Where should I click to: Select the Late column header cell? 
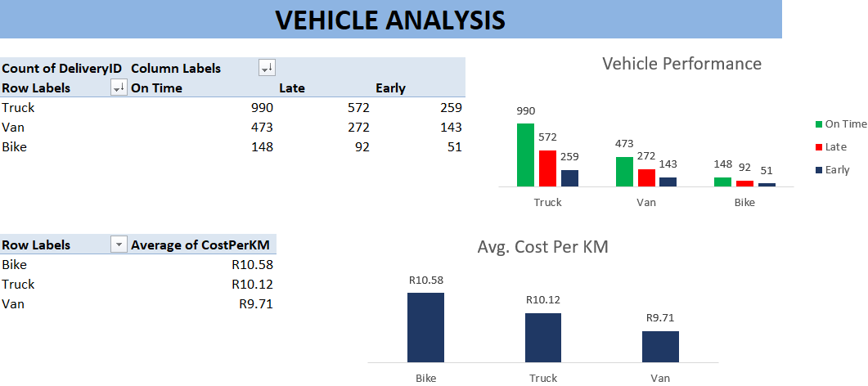click(x=292, y=88)
